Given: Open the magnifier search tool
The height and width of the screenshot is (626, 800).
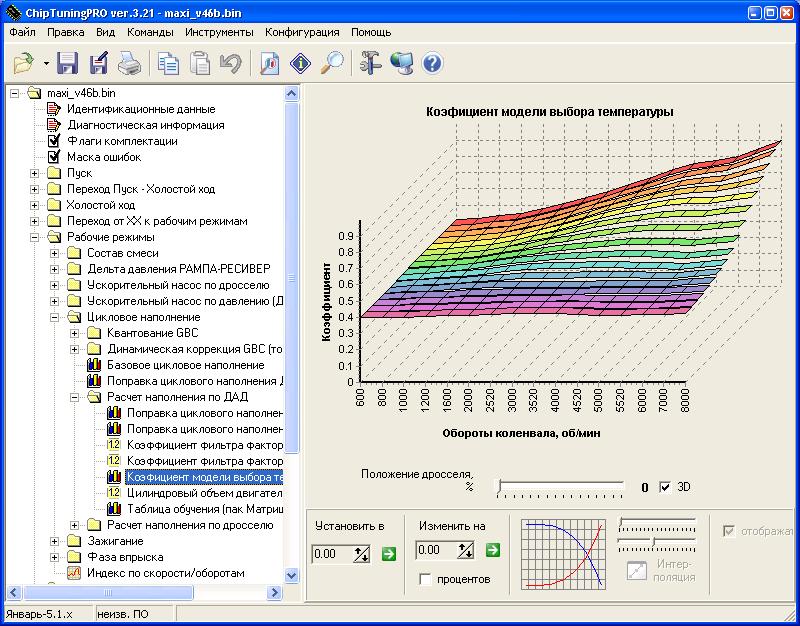Looking at the screenshot, I should click(x=332, y=65).
